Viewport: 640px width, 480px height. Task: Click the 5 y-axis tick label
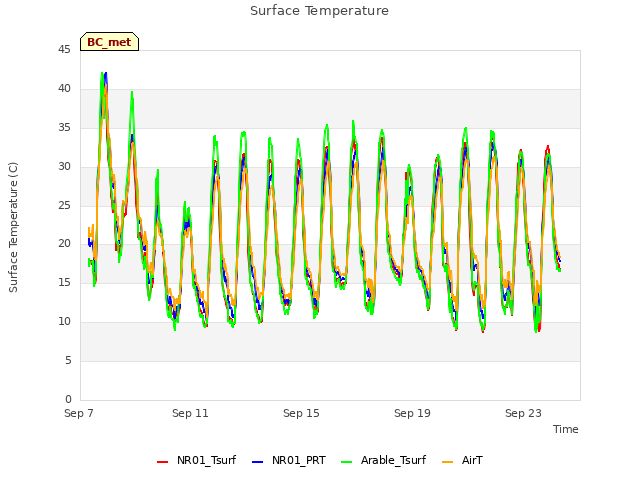(68, 360)
